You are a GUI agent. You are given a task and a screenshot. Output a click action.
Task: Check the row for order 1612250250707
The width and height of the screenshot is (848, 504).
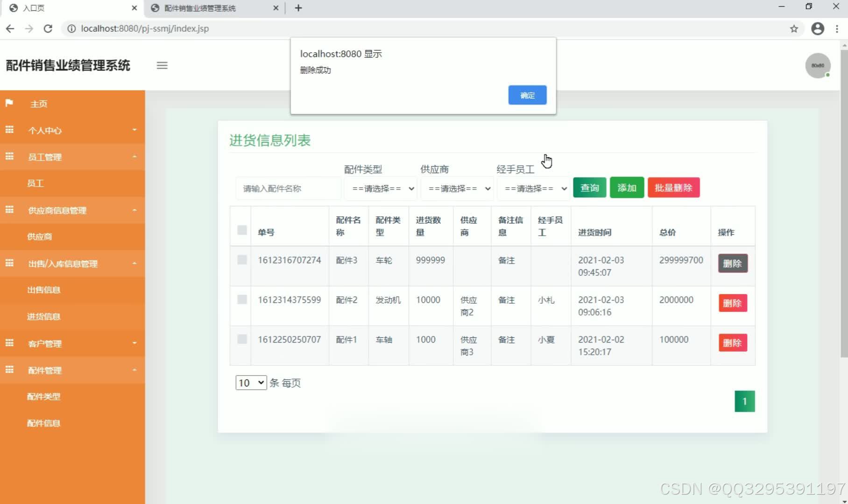(x=242, y=339)
